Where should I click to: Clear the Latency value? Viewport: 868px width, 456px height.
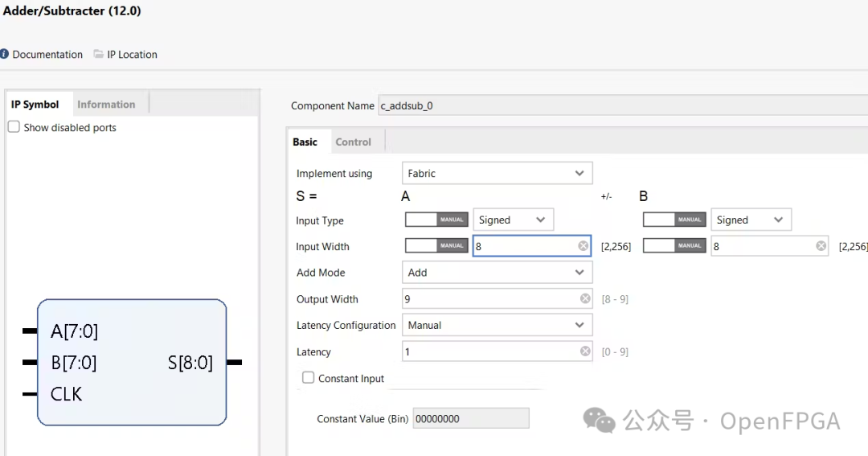tap(585, 351)
